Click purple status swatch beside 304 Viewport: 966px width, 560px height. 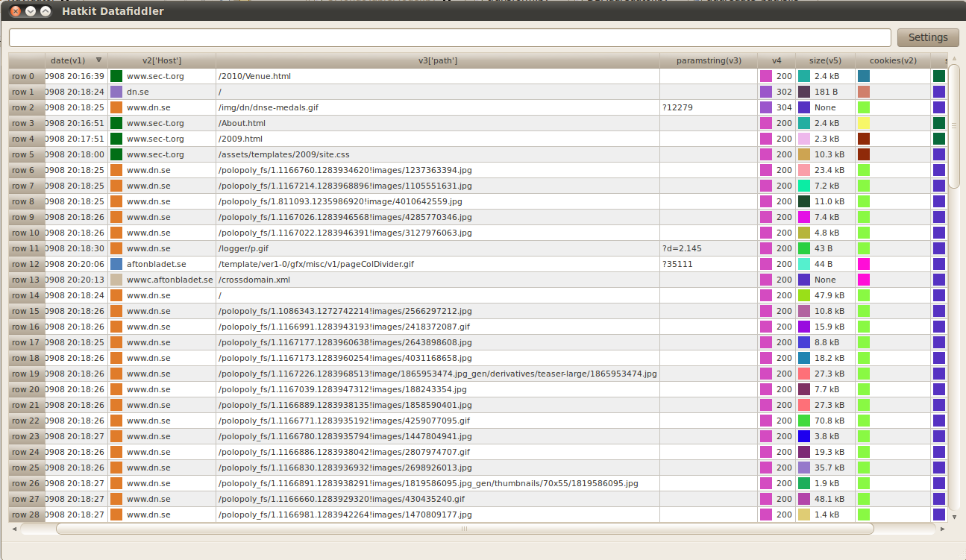pos(766,107)
